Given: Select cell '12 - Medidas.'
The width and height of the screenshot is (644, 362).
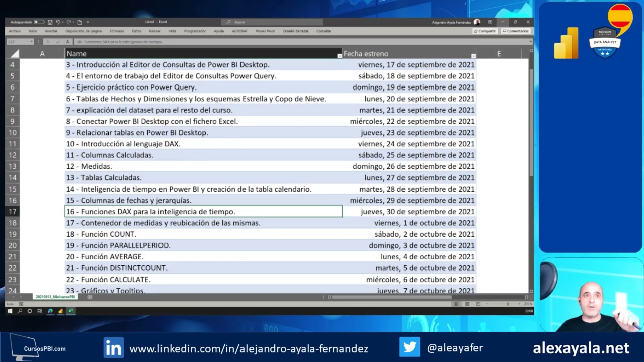Looking at the screenshot, I should pyautogui.click(x=203, y=166).
